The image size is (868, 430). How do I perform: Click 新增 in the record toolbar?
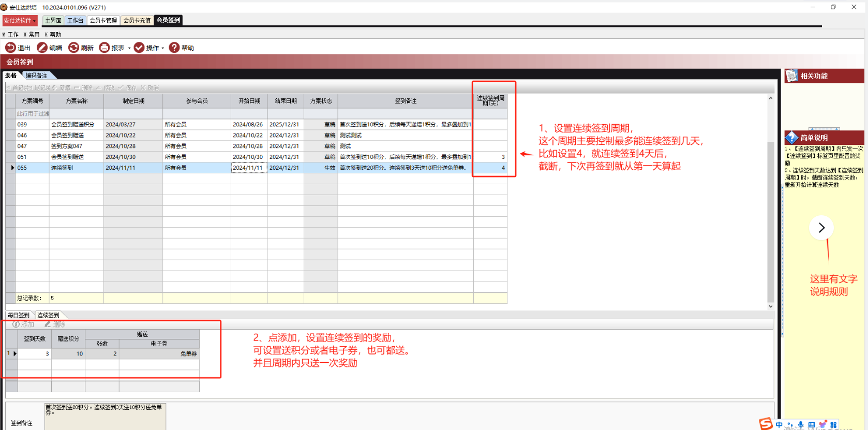pos(62,88)
